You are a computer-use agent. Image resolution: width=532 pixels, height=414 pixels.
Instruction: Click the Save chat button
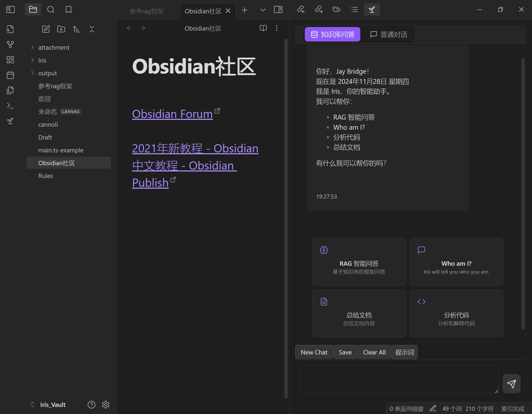(x=345, y=352)
